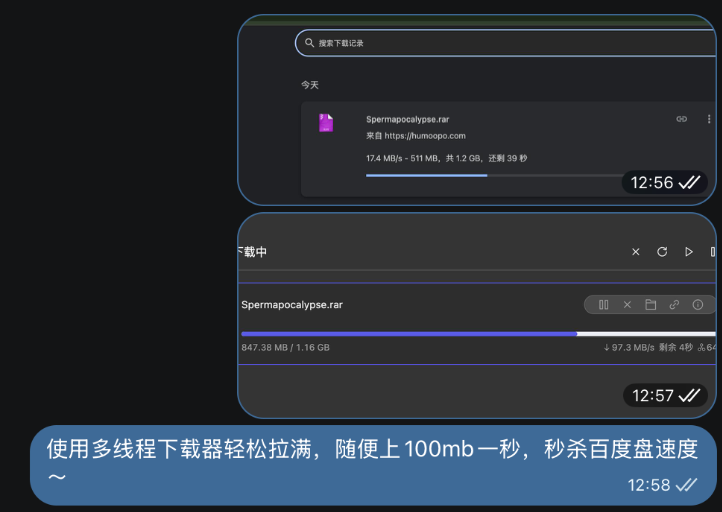Click the purple downloader progress bar
This screenshot has width=722, height=512.
[x=478, y=334]
